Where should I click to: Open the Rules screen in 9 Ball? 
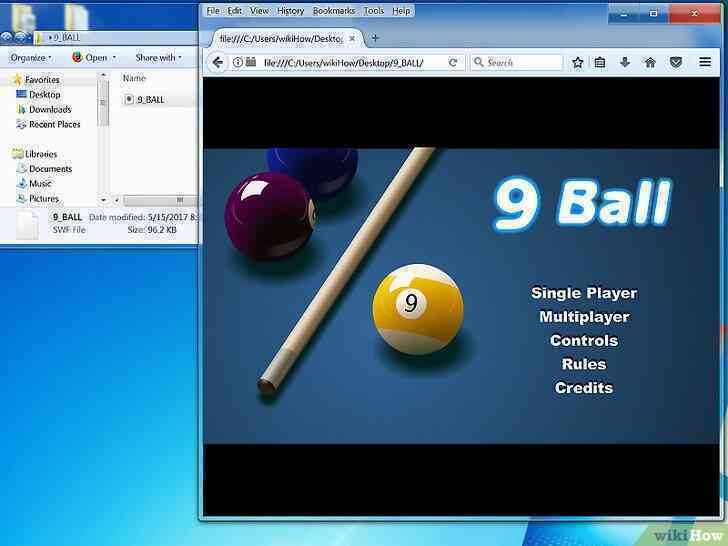point(584,364)
